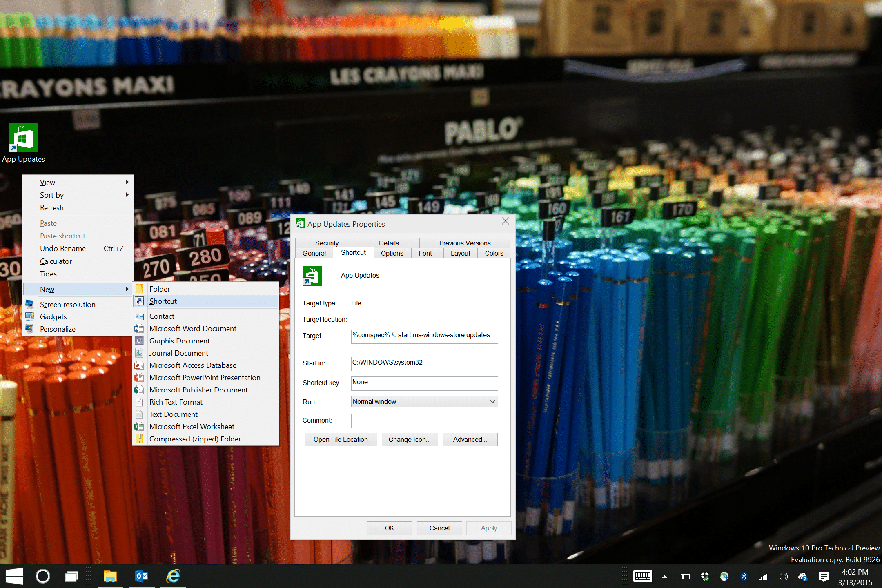
Task: Select Undo Rename in context menu
Action: (78, 248)
